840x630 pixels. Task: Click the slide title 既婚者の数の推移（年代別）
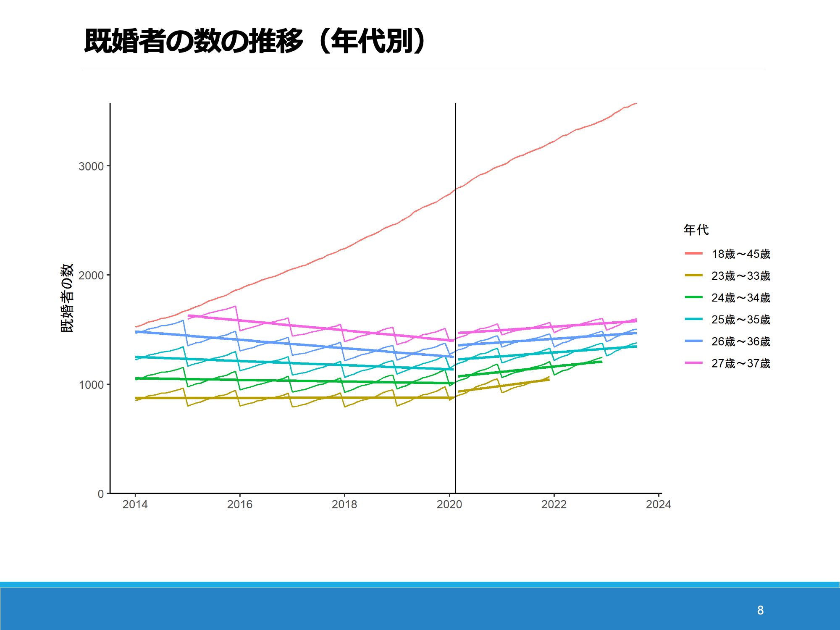(x=255, y=41)
